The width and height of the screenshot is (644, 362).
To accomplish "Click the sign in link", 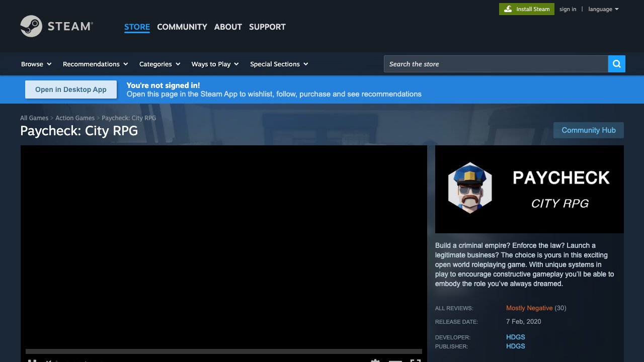I will pyautogui.click(x=568, y=9).
